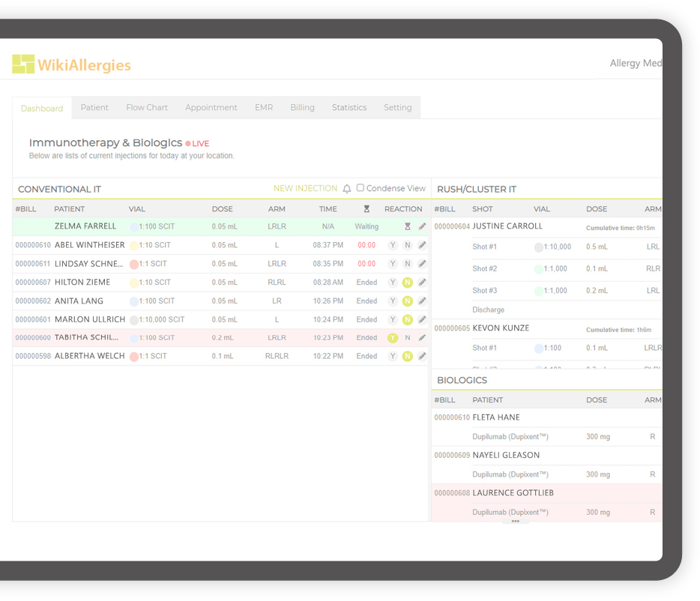Image resolution: width=700 pixels, height=601 pixels.
Task: Click the notification bell icon
Action: (x=347, y=189)
